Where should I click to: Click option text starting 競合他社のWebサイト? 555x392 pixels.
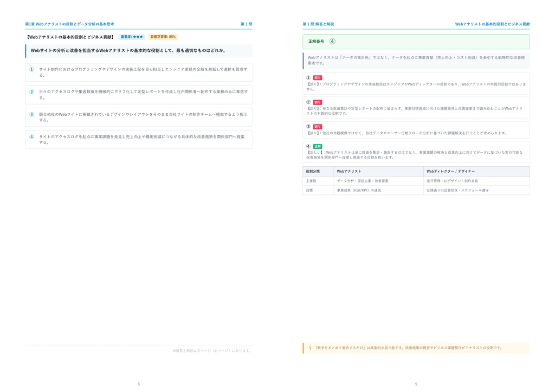[143, 117]
